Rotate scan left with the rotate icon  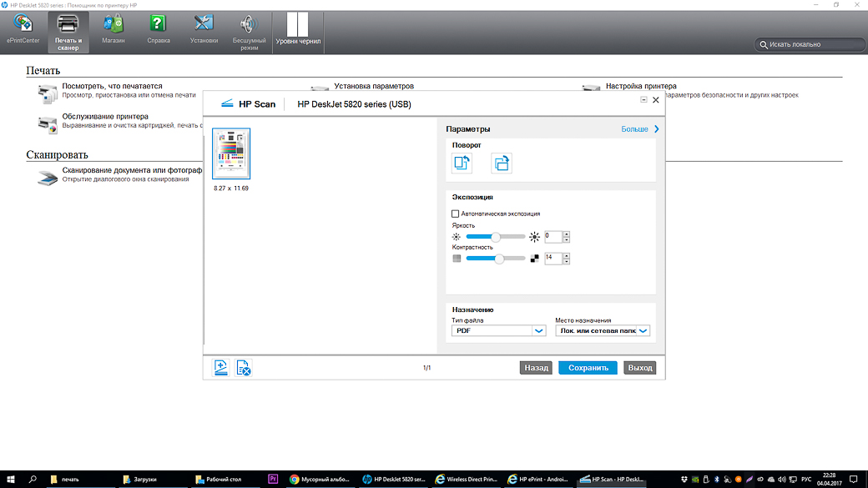tap(462, 164)
